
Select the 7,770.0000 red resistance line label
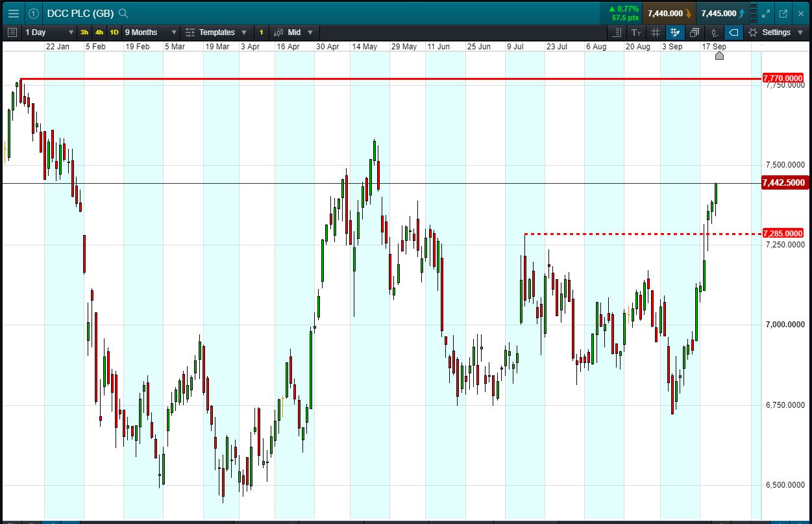tap(783, 78)
